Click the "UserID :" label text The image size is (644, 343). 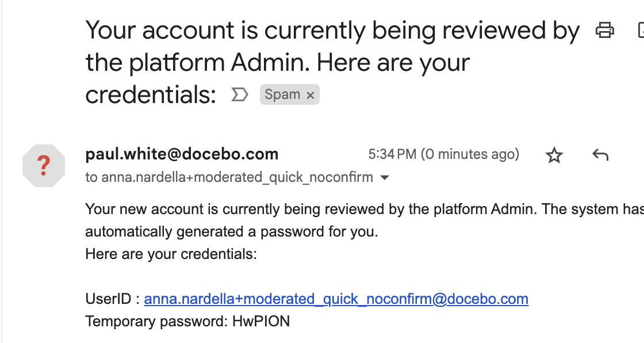coord(113,299)
